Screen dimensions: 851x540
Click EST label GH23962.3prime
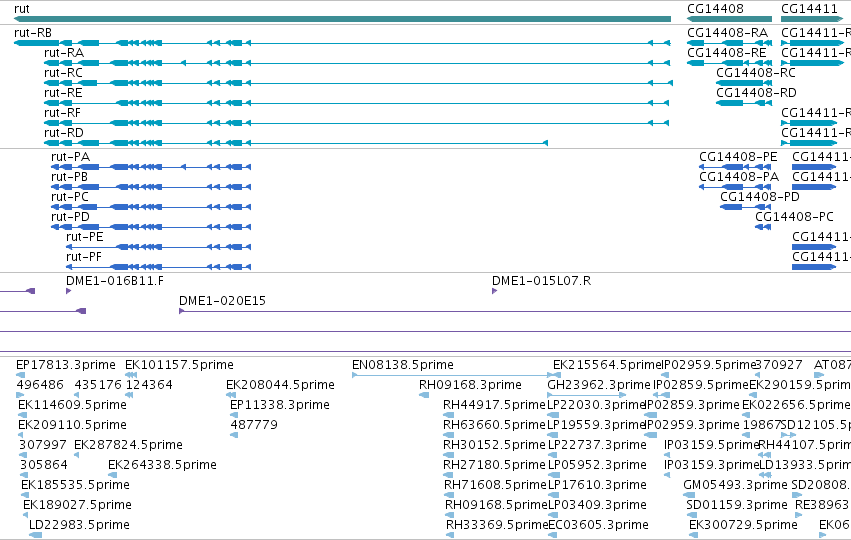point(599,385)
